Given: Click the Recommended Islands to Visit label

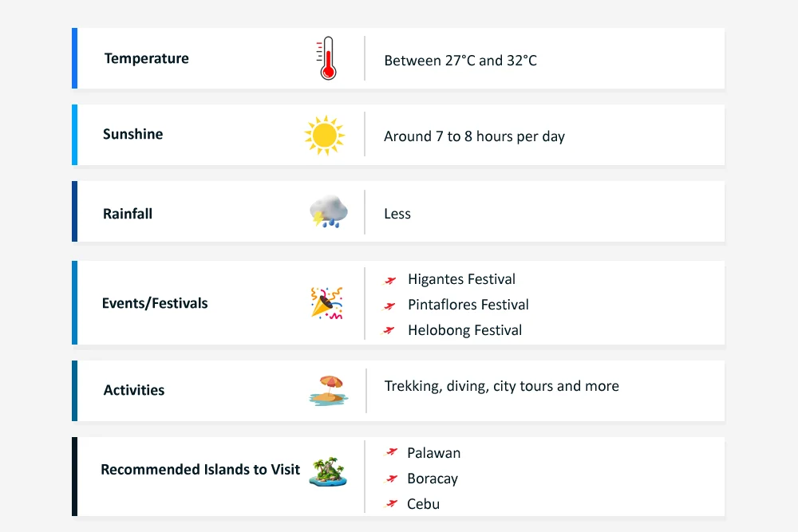Looking at the screenshot, I should 200,469.
